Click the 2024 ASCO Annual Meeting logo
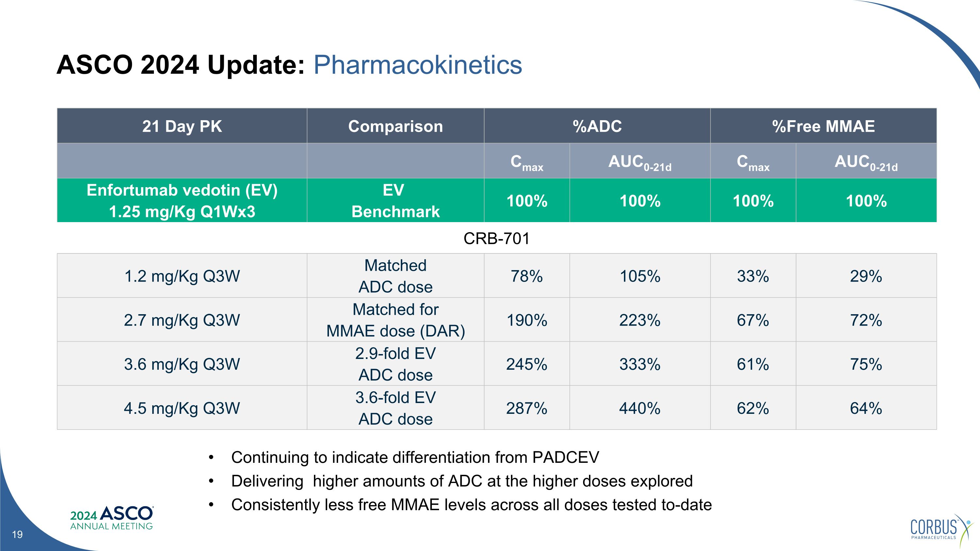 tap(111, 518)
